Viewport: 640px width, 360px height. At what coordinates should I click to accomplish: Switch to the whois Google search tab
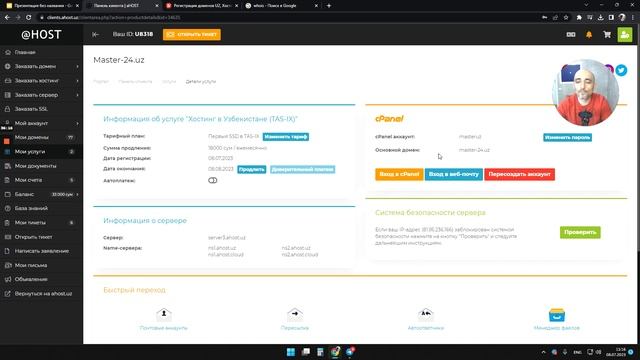[x=282, y=6]
